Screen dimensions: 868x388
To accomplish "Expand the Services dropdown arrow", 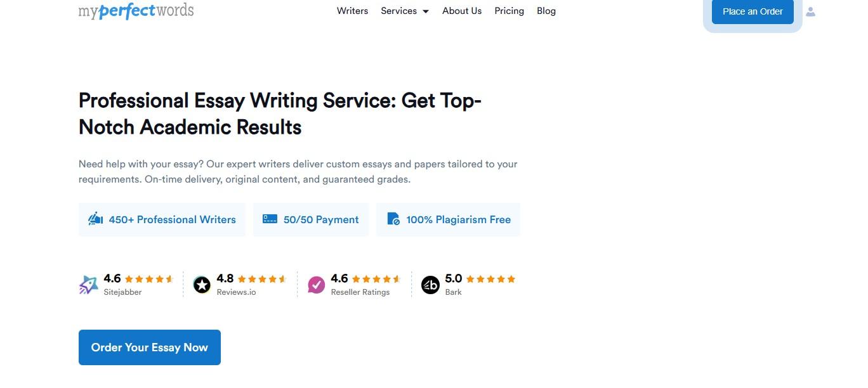I will click(x=425, y=11).
